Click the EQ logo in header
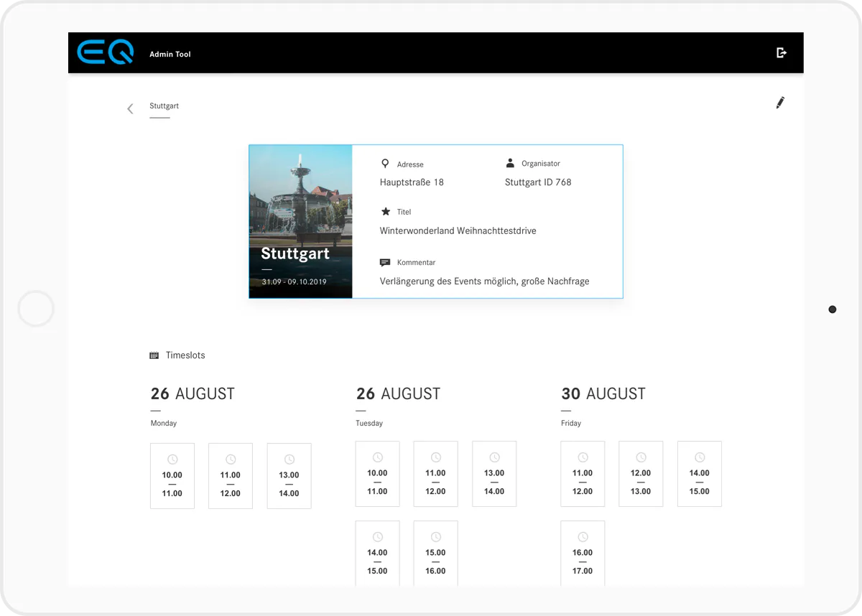Viewport: 862px width, 616px height. click(105, 52)
